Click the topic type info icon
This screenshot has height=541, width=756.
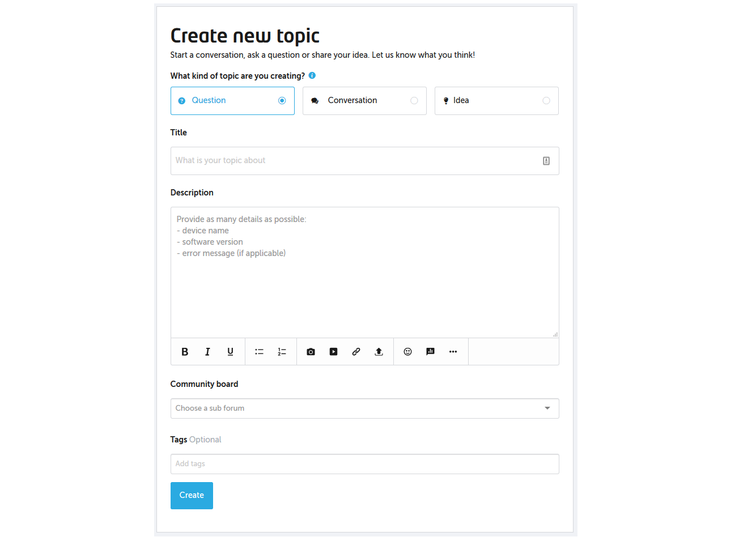point(312,75)
